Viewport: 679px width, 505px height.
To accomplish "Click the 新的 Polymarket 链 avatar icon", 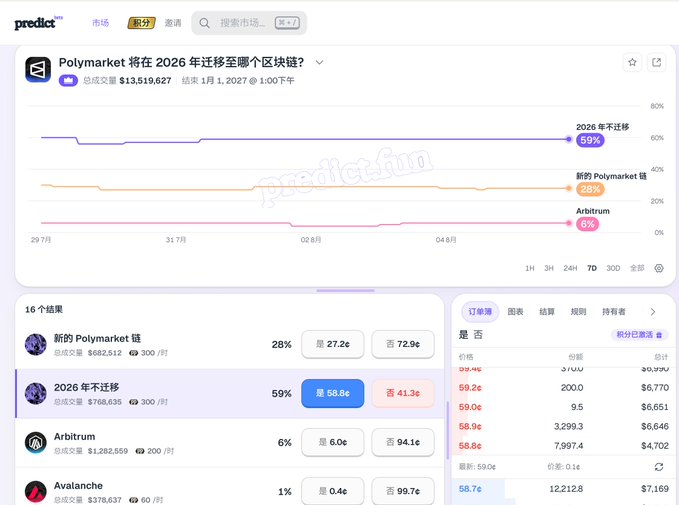I will [36, 345].
